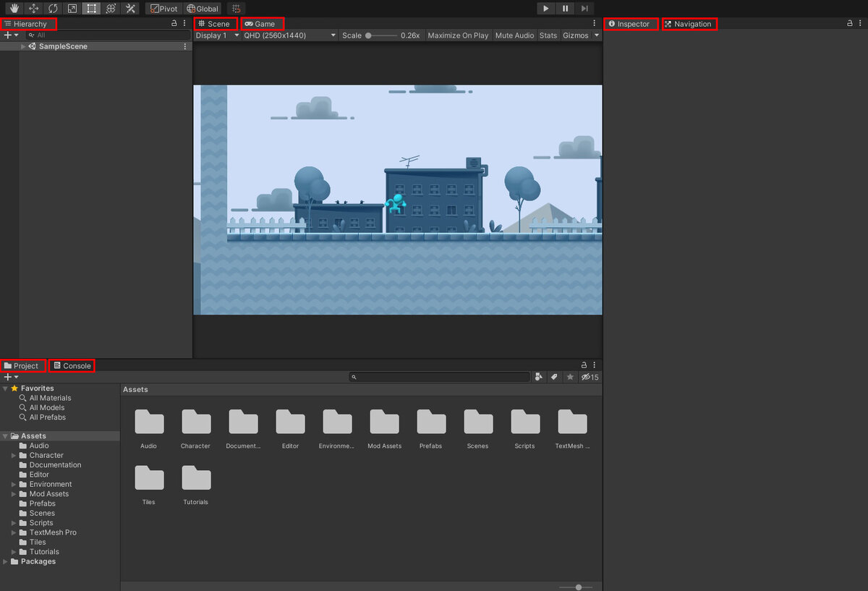
Task: Lock the Inspector panel
Action: tap(850, 23)
